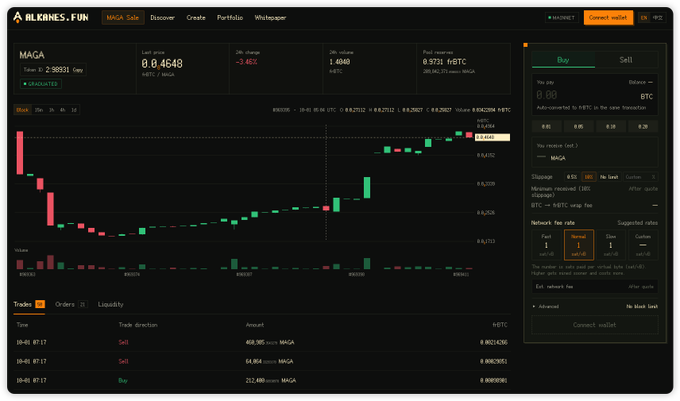The width and height of the screenshot is (680, 401).
Task: Switch to the Sell tab
Action: pos(626,60)
